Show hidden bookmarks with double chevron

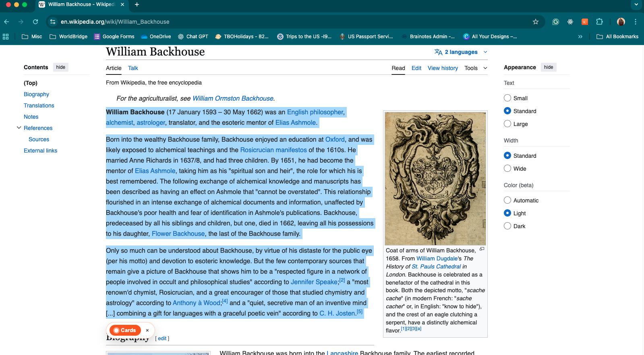coord(580,37)
